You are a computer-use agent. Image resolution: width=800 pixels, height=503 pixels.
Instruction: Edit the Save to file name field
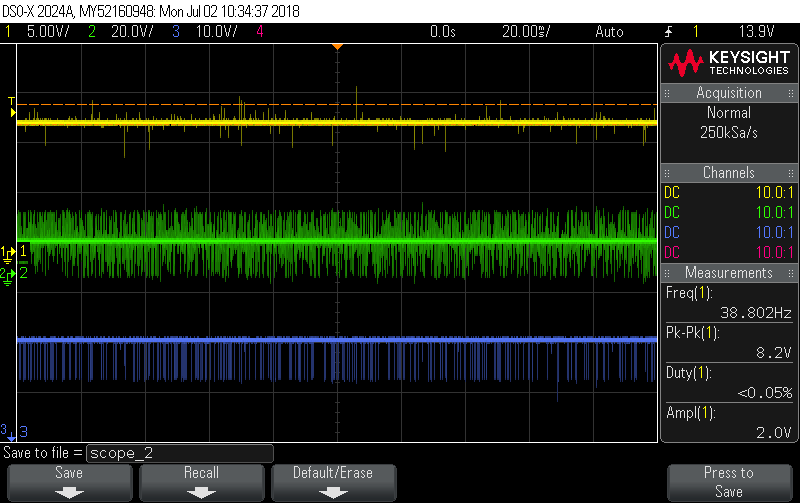click(x=180, y=453)
